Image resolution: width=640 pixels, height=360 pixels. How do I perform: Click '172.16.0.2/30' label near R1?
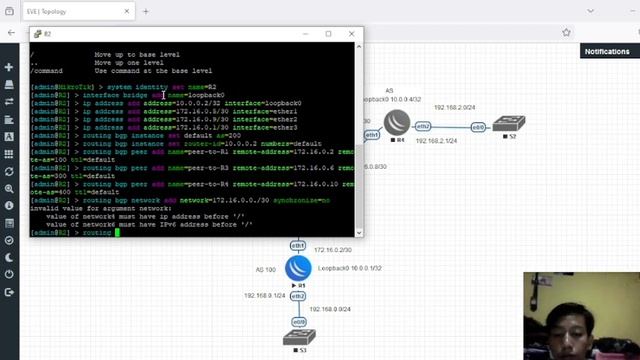click(x=333, y=250)
